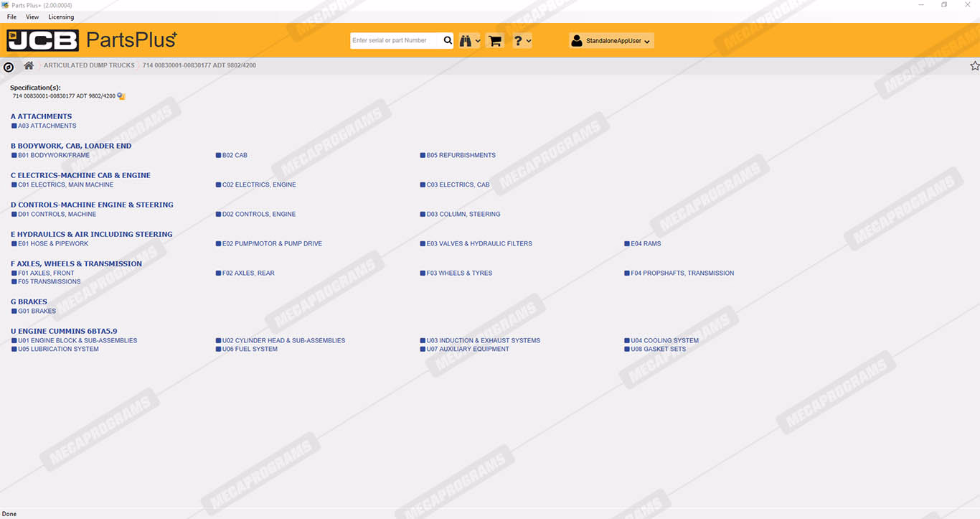Add this page to favorites star
Screen dimensions: 980x519
pyautogui.click(x=974, y=66)
